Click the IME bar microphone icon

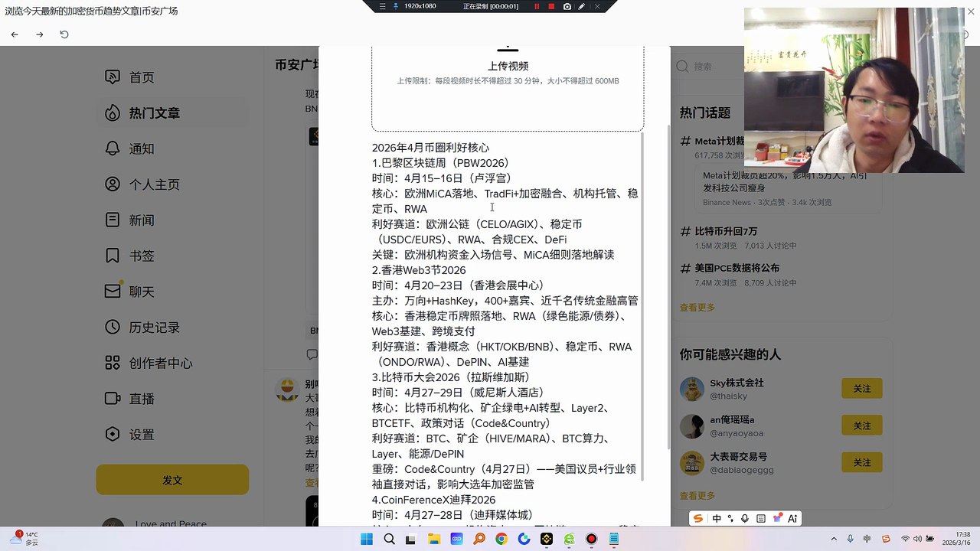pyautogui.click(x=745, y=518)
